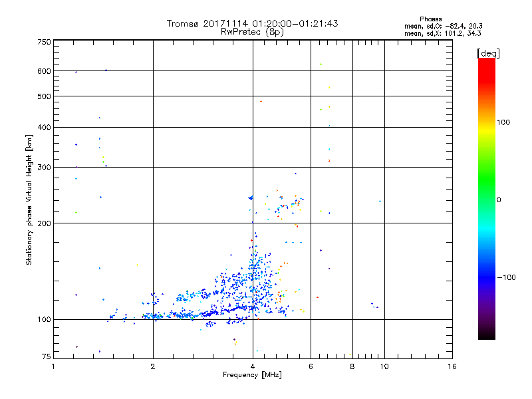Click the y-axis tick label '200'
This screenshot has width=532, height=399.
(x=44, y=223)
